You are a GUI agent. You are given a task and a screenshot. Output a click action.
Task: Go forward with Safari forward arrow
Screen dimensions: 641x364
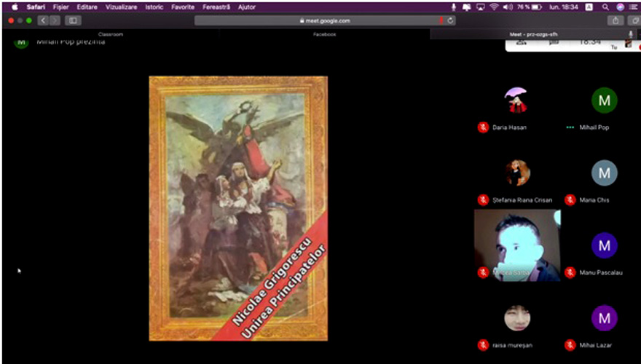[x=55, y=20]
